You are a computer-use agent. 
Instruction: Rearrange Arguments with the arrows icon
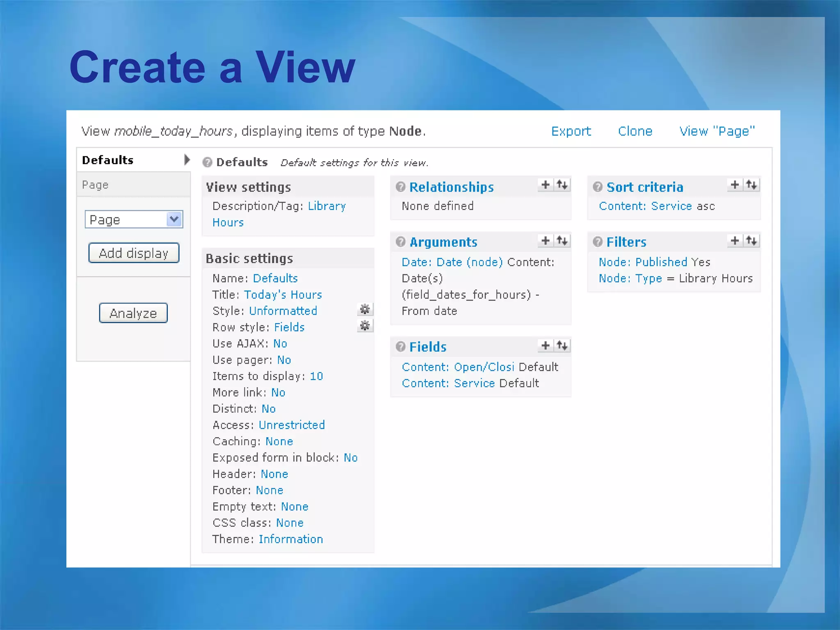pyautogui.click(x=562, y=240)
